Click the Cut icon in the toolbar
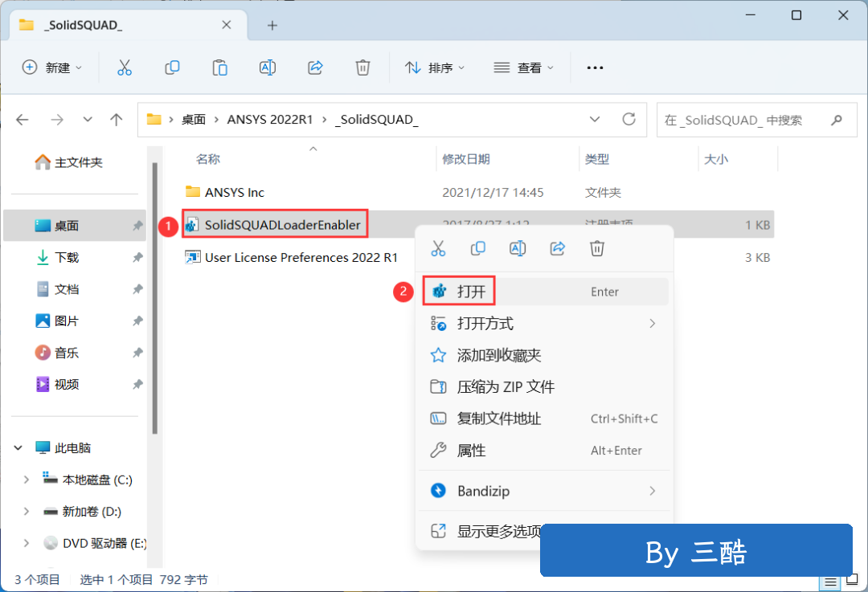 [125, 67]
